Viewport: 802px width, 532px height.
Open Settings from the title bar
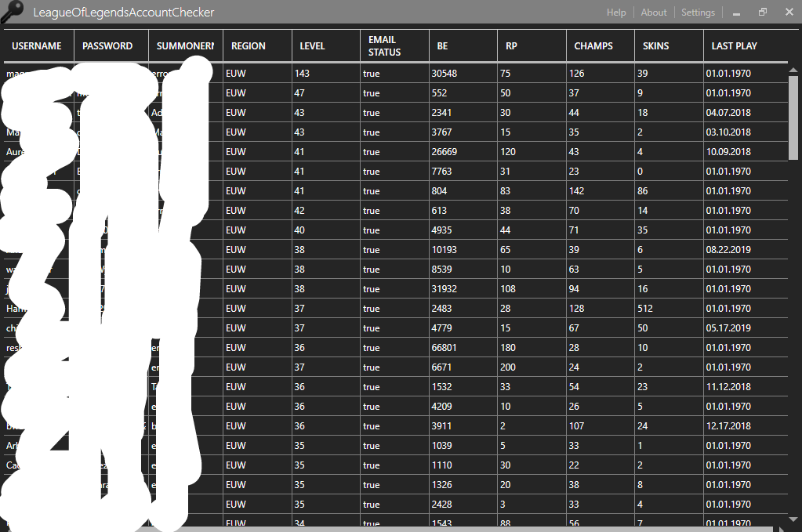pyautogui.click(x=698, y=13)
